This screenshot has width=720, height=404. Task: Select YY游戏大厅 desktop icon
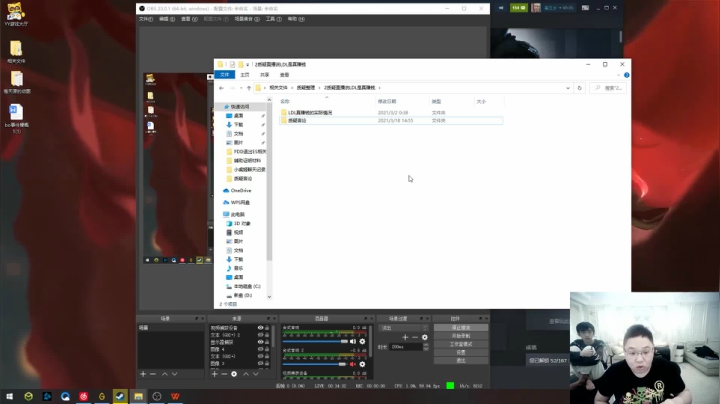[x=16, y=14]
